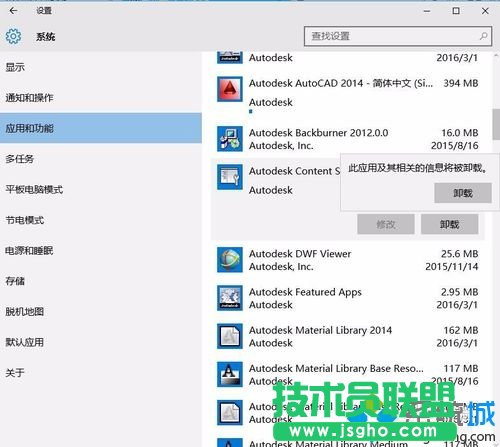Viewport: 500px width, 447px height.
Task: Select Autodesk Material Library Base Reso... entry
Action: tap(336, 368)
